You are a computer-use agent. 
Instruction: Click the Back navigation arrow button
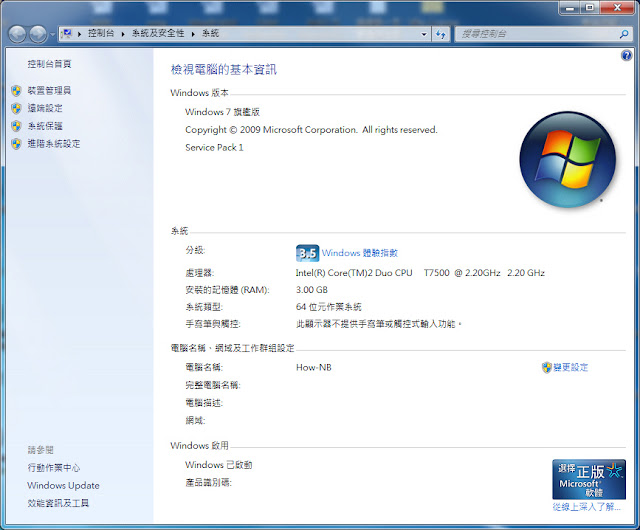pyautogui.click(x=17, y=34)
